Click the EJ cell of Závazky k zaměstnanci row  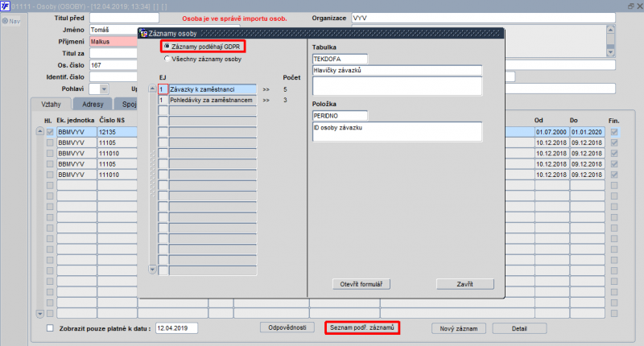click(163, 89)
